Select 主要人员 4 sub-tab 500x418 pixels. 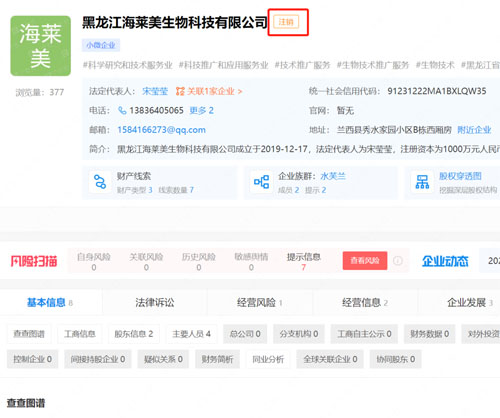(x=191, y=334)
